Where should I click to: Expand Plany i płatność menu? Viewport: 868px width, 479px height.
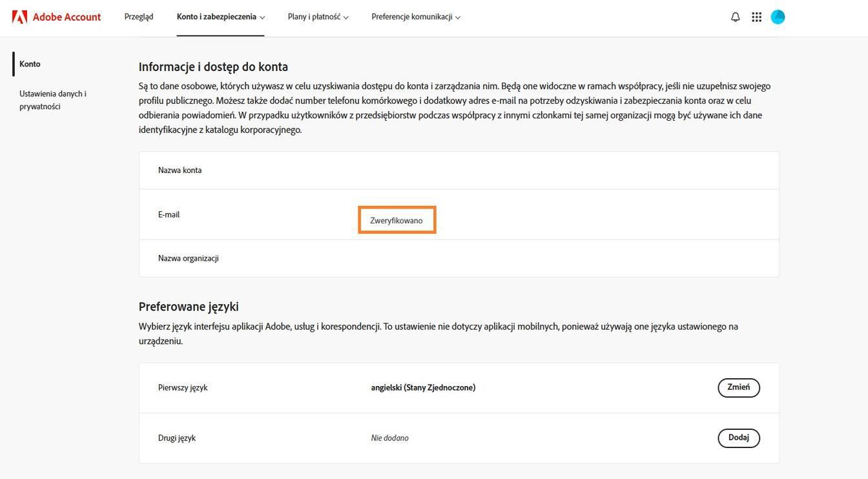[x=318, y=17]
